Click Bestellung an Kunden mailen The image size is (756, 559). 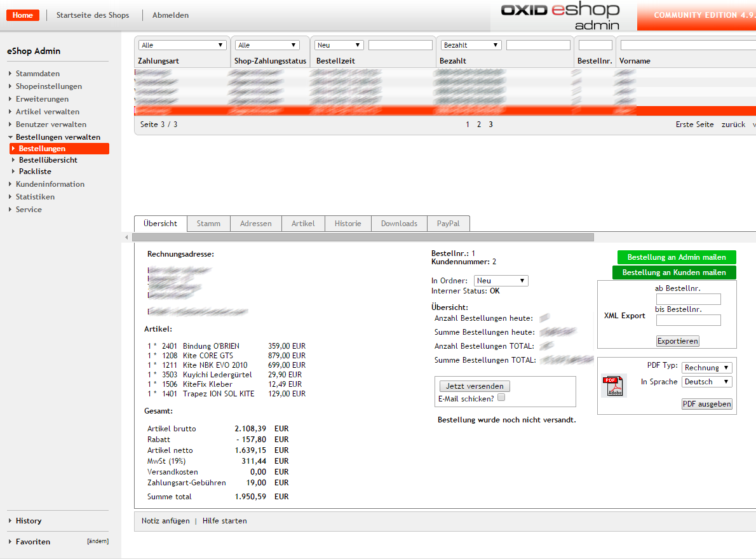674,273
